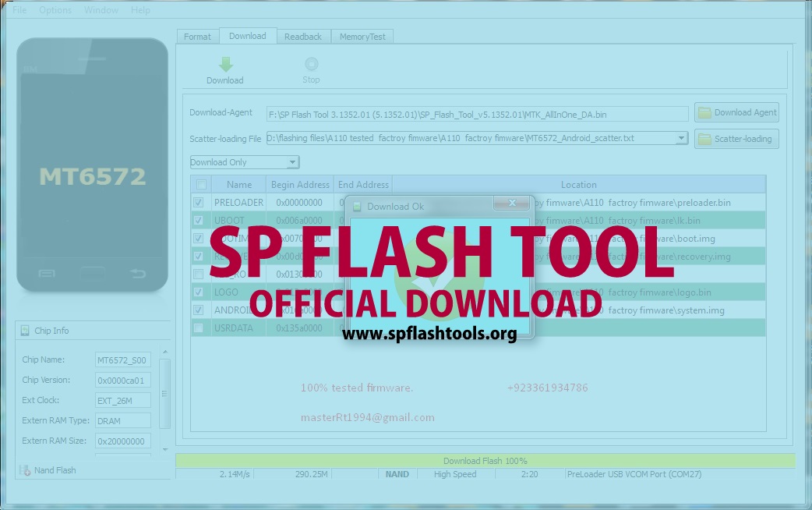
Task: Click the USRDATA name cell
Action: point(238,328)
